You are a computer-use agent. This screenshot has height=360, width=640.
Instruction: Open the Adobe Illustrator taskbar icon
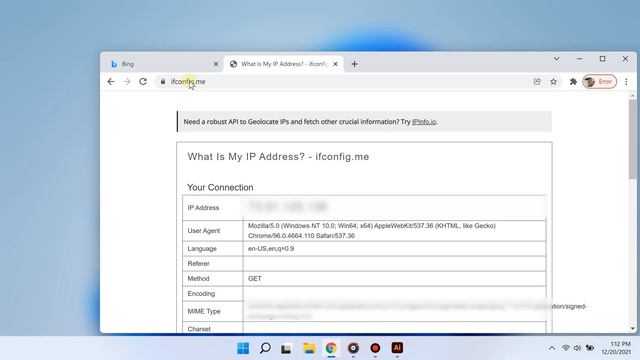click(397, 348)
